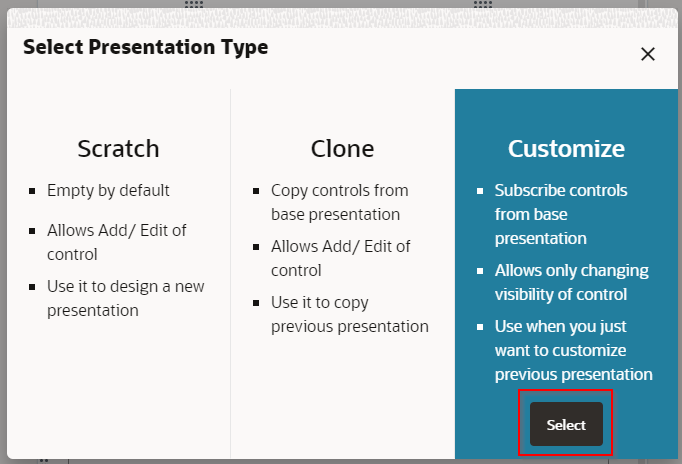682x464 pixels.
Task: Click 'Use it to design a new presentation'
Action: tap(125, 298)
